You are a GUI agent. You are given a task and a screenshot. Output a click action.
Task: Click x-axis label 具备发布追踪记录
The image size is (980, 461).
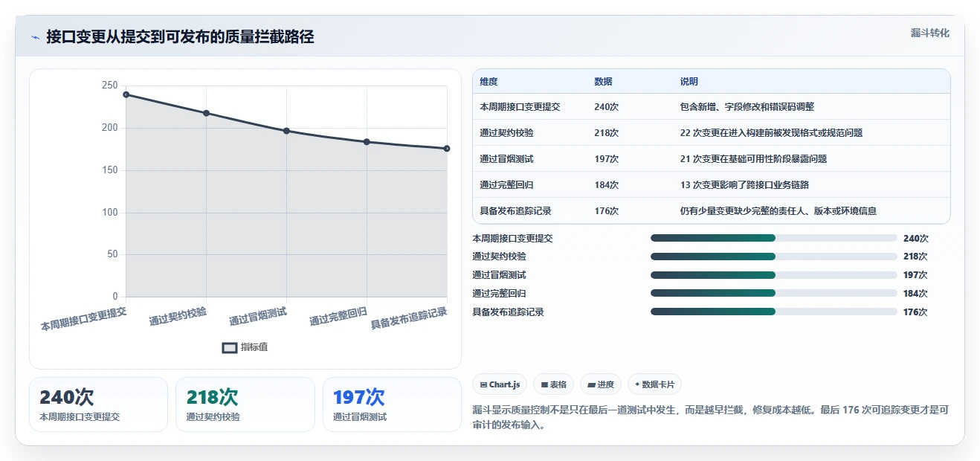pos(409,319)
